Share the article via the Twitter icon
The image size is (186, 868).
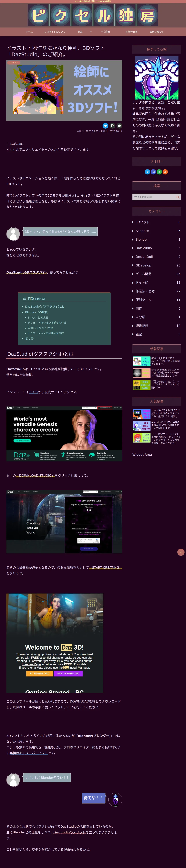105,126
